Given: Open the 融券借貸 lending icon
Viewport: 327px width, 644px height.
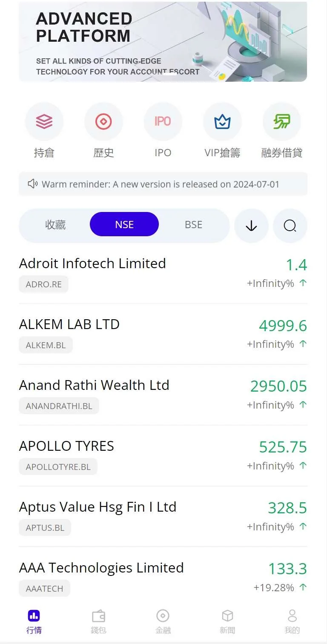Looking at the screenshot, I should (281, 122).
